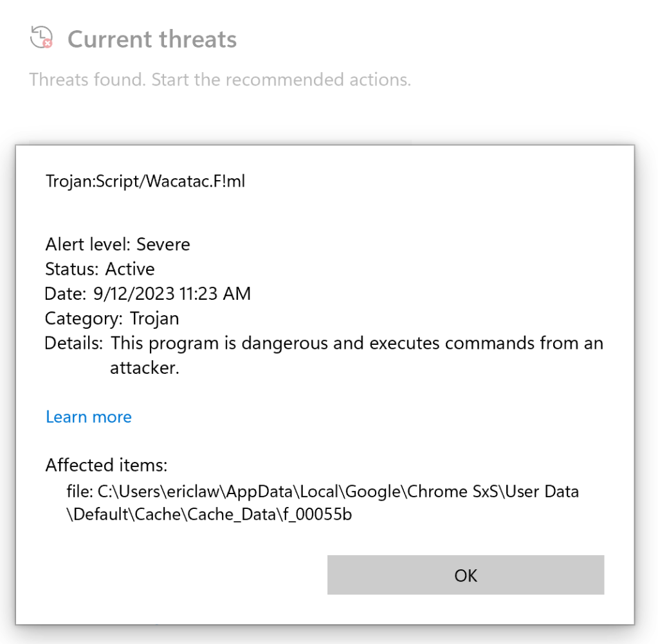The width and height of the screenshot is (658, 644).
Task: Click the Date label
Action: coord(65,294)
